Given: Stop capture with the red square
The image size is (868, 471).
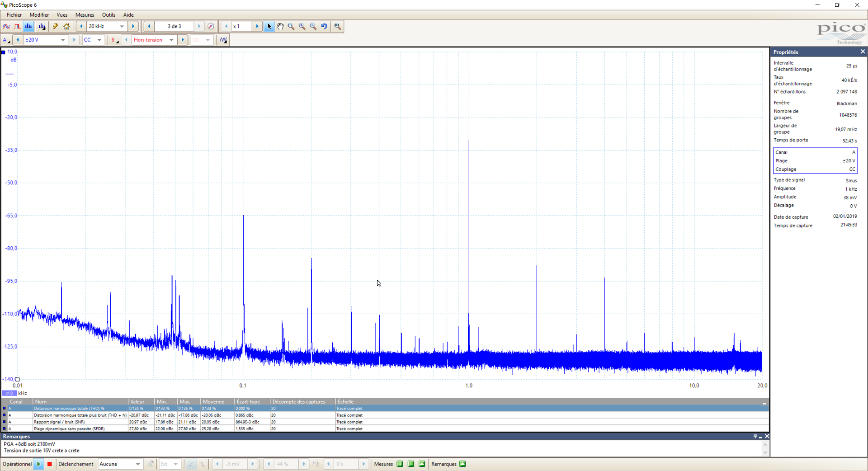Looking at the screenshot, I should tap(50, 464).
